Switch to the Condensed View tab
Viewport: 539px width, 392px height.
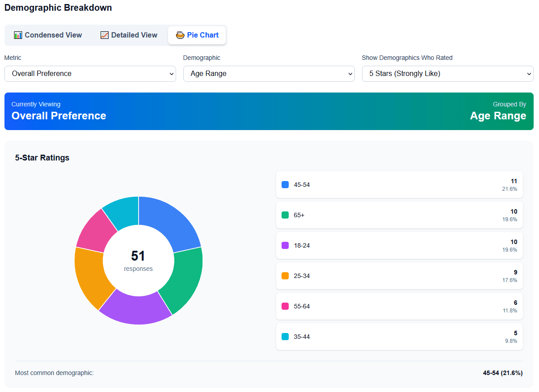[x=48, y=35]
